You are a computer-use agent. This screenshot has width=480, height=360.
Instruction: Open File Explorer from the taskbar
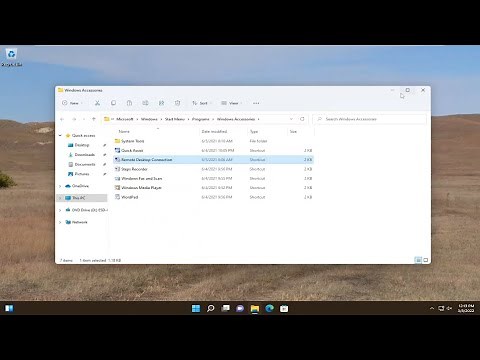255,308
